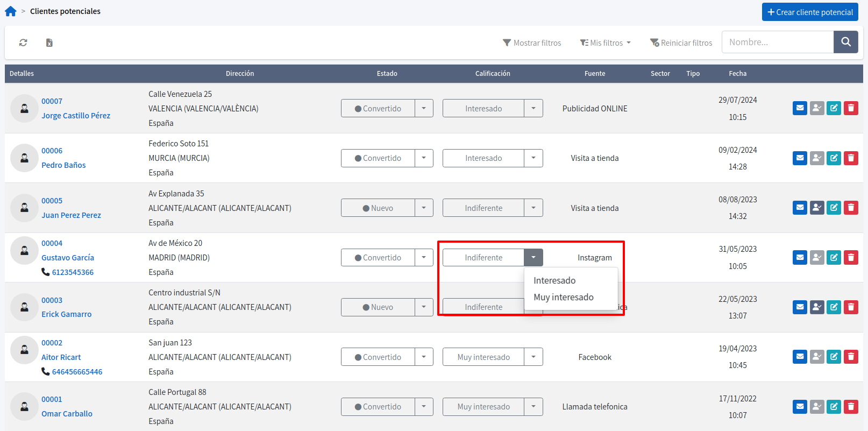Screen dimensions: 868x431
Task: Open Mis filtros dropdown
Action: (x=605, y=43)
